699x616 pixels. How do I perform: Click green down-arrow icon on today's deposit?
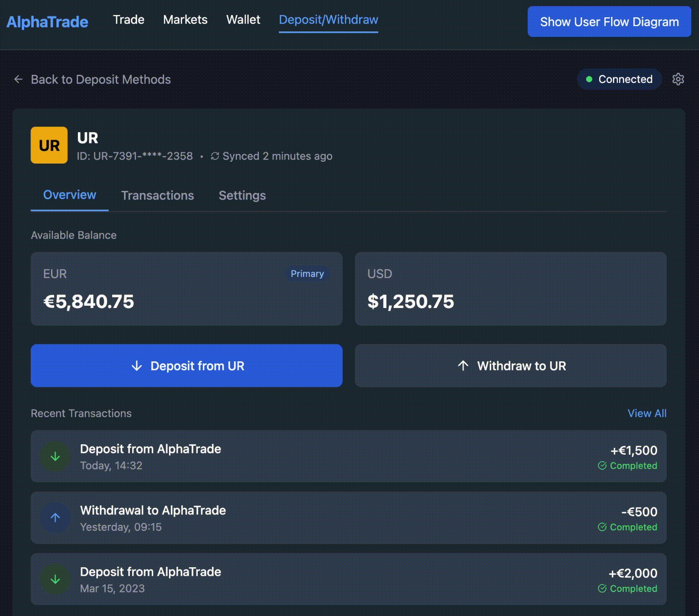pos(55,457)
